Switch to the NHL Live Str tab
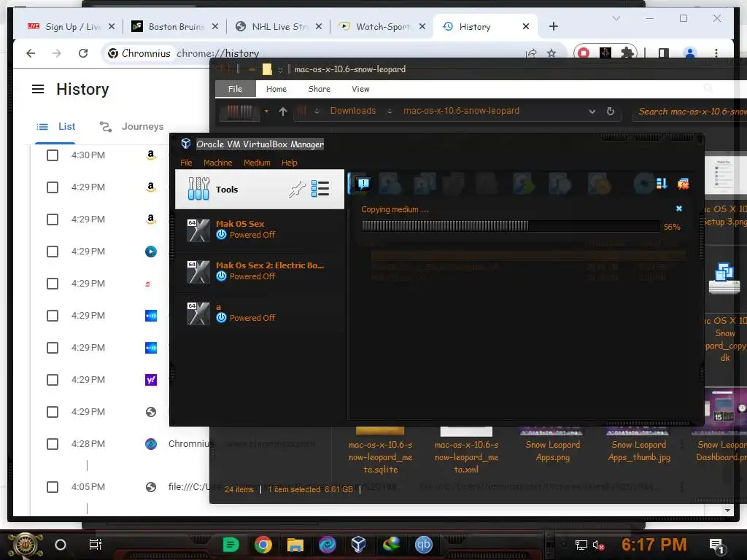747x560 pixels. (278, 27)
